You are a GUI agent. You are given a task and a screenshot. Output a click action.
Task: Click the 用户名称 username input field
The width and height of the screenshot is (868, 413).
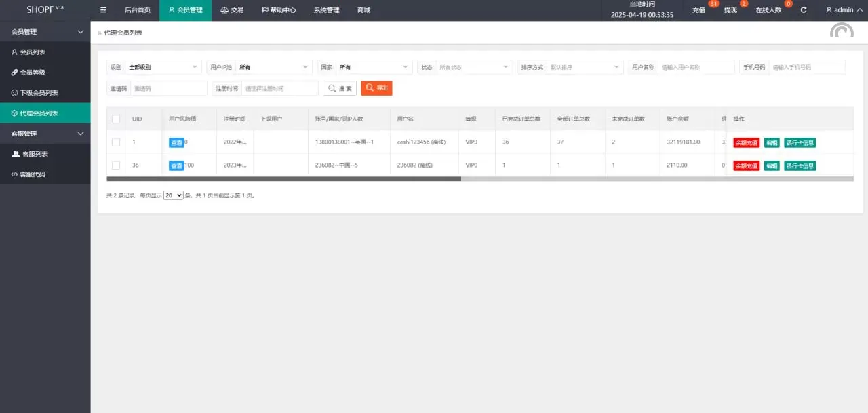click(x=696, y=67)
